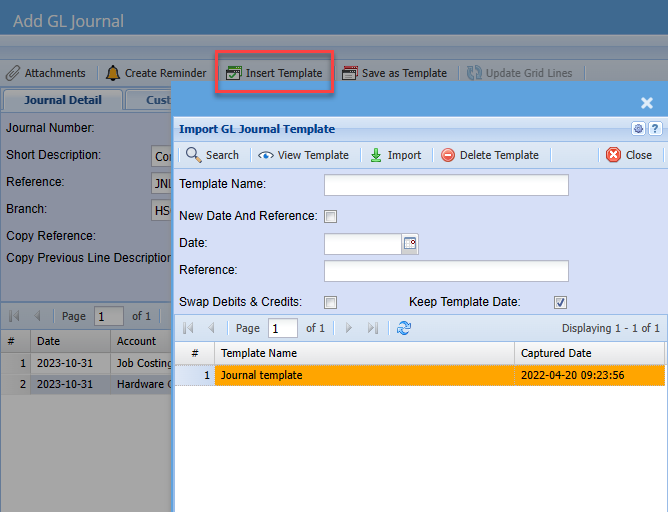Focus the Date input field

click(363, 244)
